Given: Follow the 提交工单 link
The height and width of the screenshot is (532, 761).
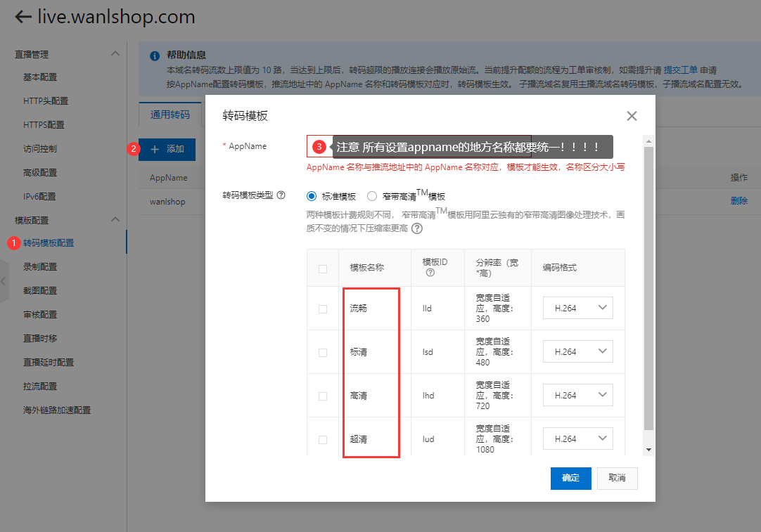Looking at the screenshot, I should [x=680, y=70].
